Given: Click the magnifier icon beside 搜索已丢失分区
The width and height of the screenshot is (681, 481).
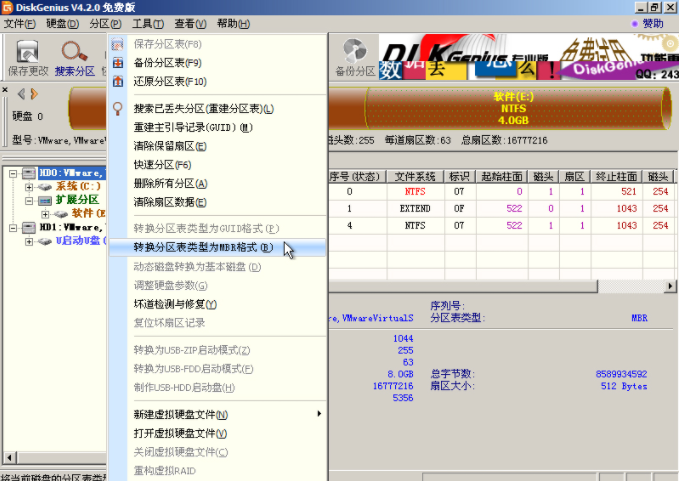Looking at the screenshot, I should point(118,109).
